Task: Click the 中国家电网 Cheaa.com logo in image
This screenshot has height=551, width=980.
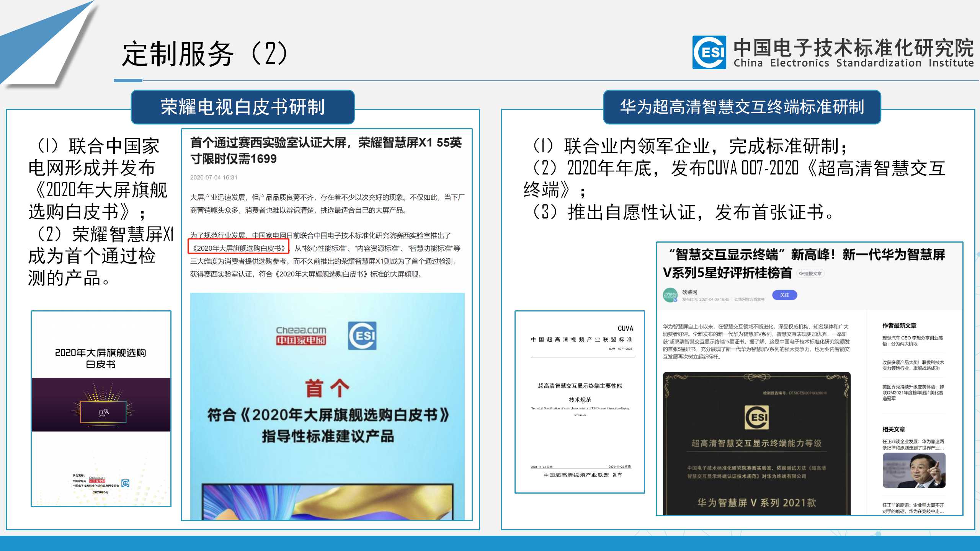Action: (x=301, y=336)
